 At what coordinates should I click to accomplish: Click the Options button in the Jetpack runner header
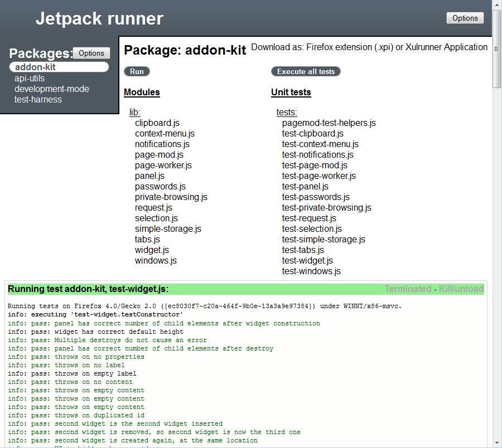(465, 18)
